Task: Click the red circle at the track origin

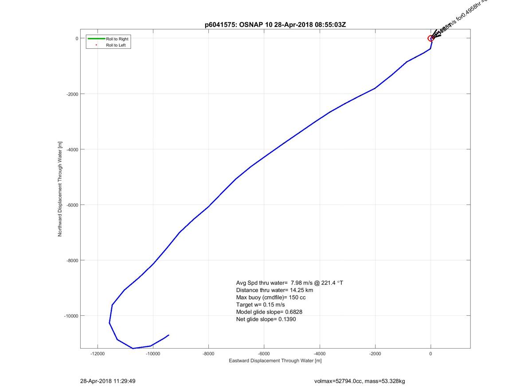Action: click(430, 39)
